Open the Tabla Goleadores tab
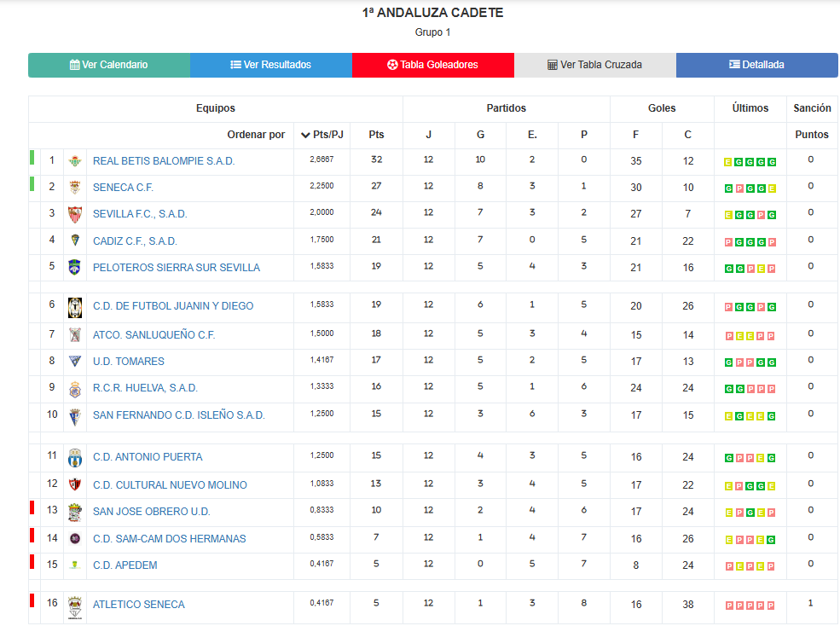This screenshot has width=840, height=626. click(433, 65)
